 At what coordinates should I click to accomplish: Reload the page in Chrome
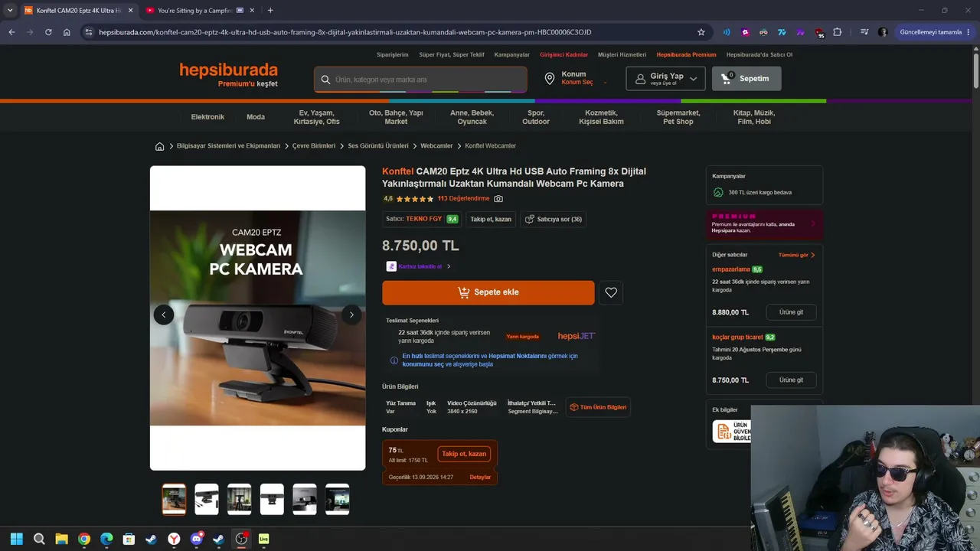click(x=48, y=32)
